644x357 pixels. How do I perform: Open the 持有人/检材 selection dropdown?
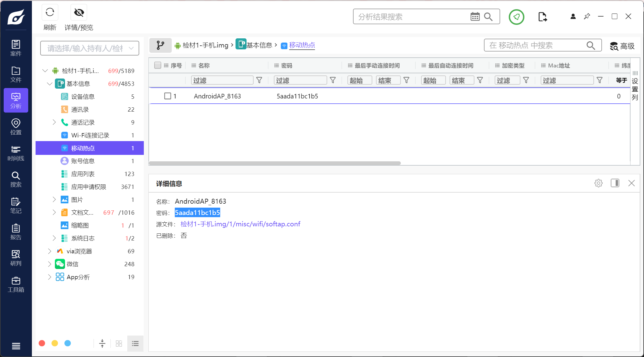(x=89, y=48)
